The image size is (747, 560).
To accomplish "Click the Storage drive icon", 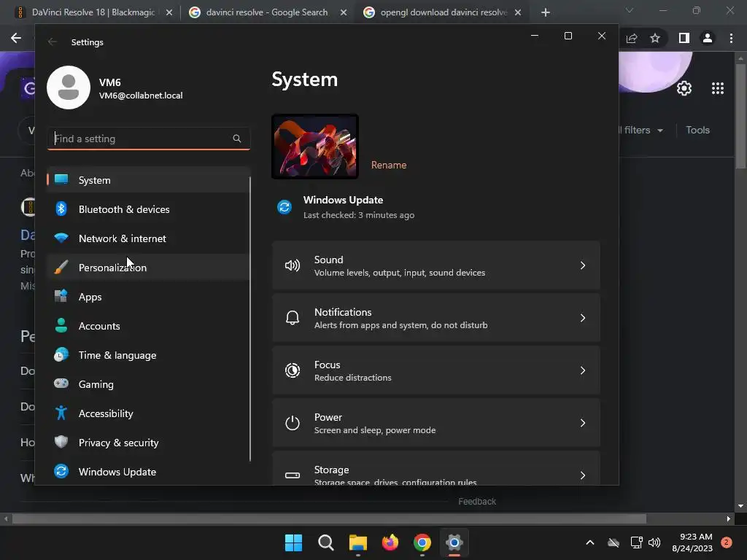I will point(293,475).
